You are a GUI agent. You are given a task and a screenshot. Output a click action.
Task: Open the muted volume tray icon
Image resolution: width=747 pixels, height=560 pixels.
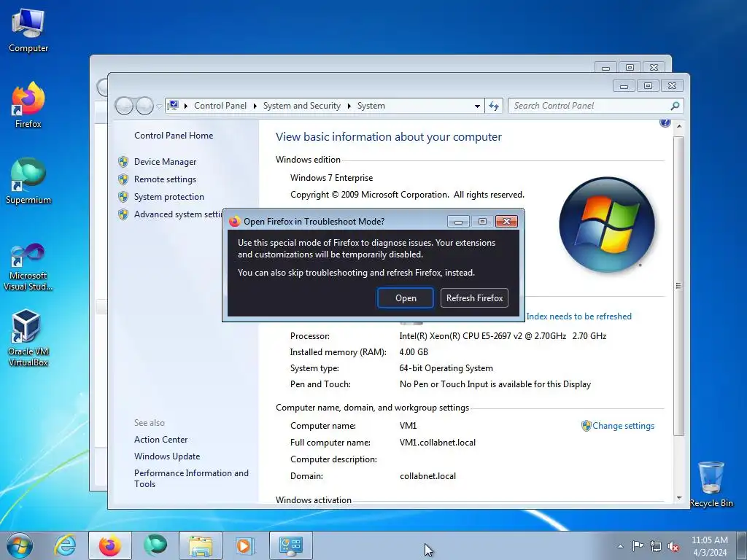(673, 546)
